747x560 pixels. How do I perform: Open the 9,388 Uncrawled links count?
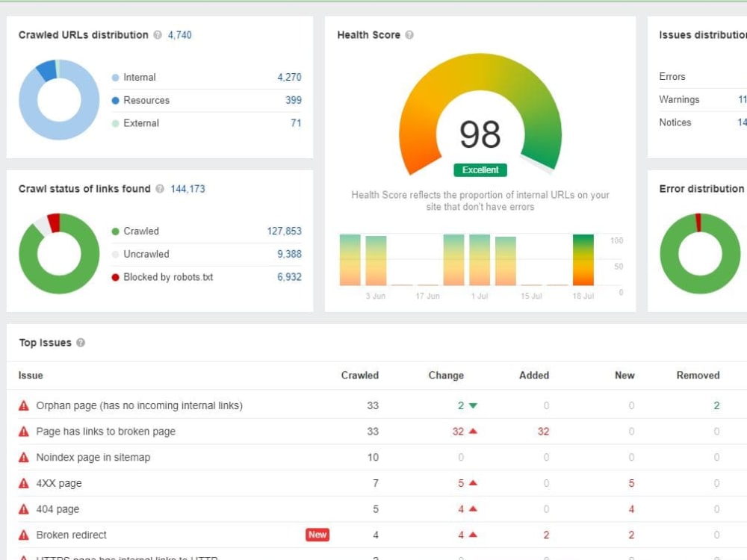point(289,254)
